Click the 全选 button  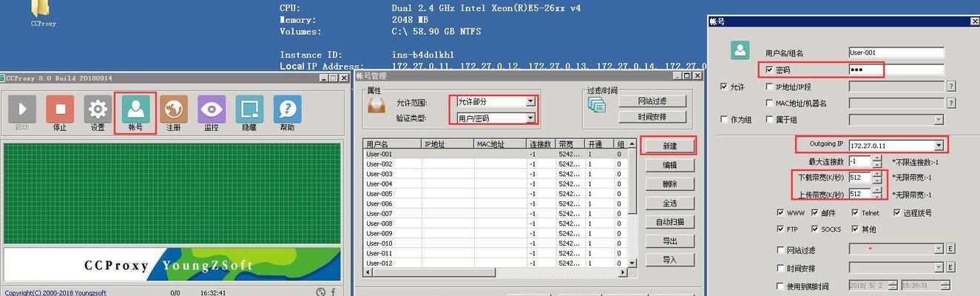(x=669, y=203)
